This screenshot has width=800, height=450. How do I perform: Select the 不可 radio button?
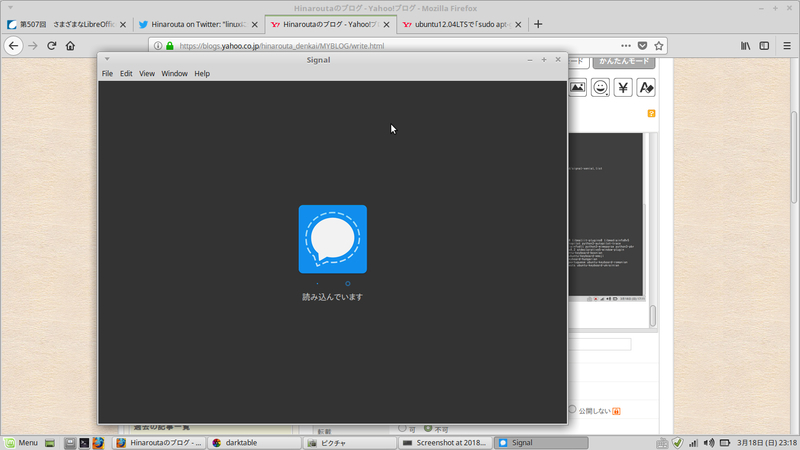(428, 428)
